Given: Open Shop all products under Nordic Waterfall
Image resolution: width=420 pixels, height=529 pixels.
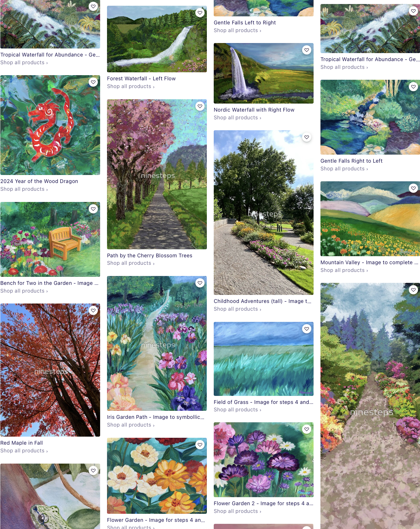Looking at the screenshot, I should click(x=238, y=118).
